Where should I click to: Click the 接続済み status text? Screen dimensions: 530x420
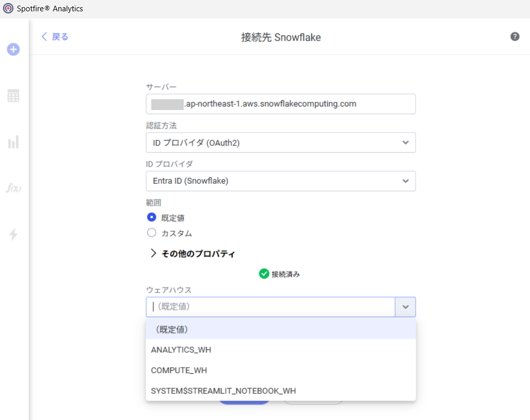click(x=286, y=274)
